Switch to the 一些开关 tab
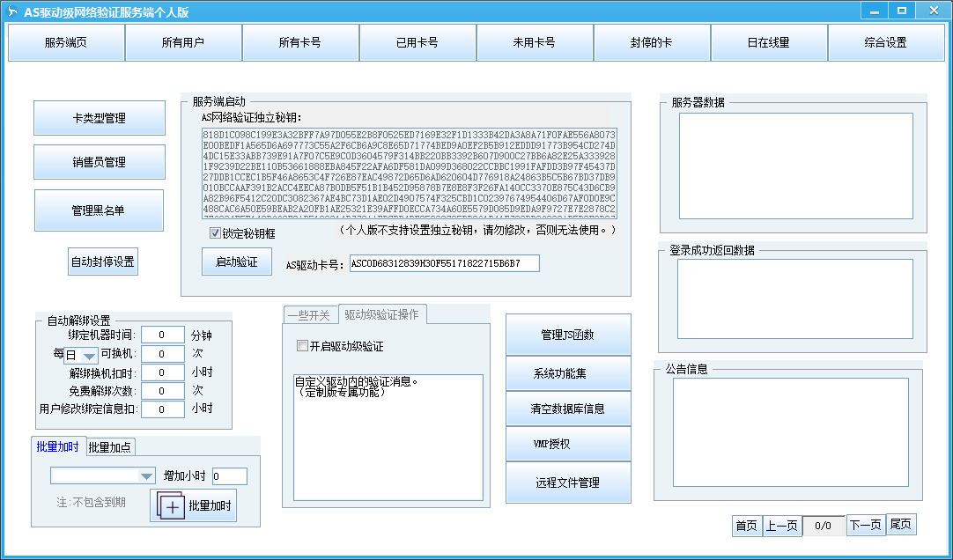 (x=309, y=315)
